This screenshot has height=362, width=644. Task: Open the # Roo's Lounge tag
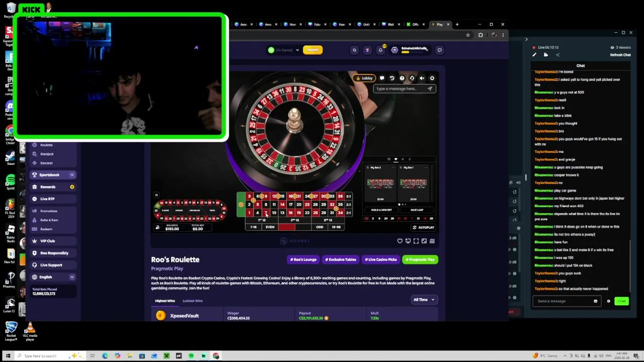303,259
